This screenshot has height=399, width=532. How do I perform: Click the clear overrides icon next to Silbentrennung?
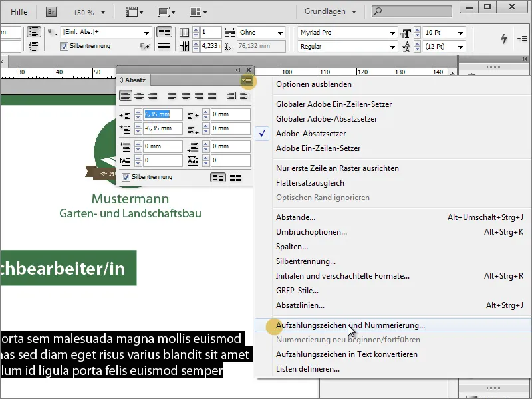pyautogui.click(x=145, y=46)
